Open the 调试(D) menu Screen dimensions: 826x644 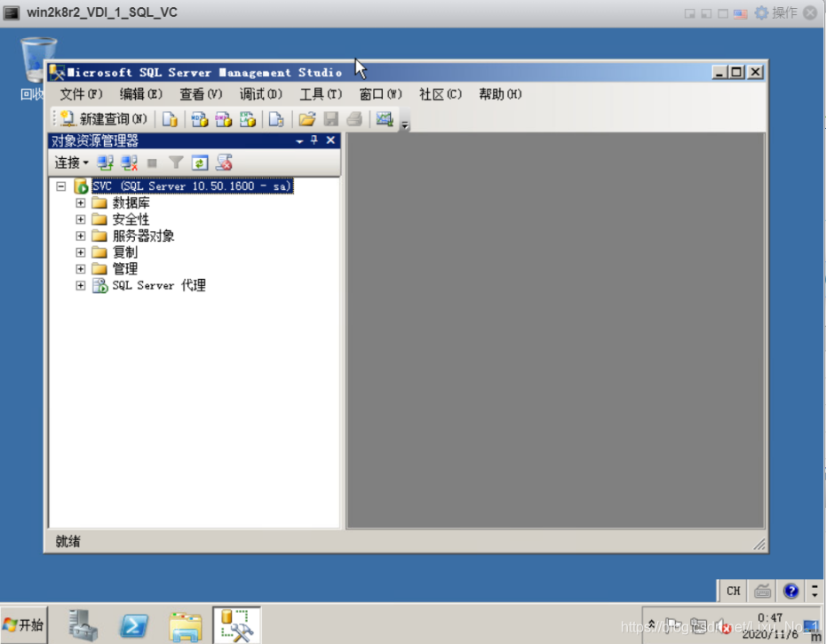point(261,94)
